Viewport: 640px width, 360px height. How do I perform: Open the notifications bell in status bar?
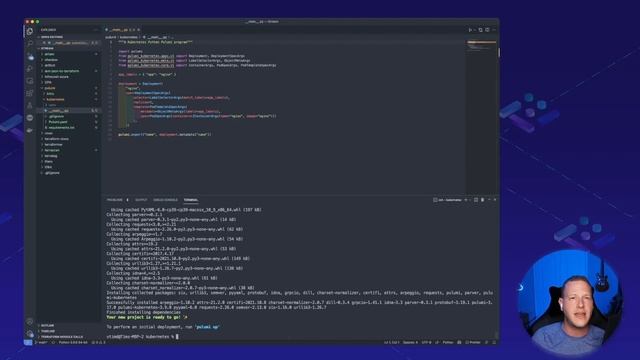[x=494, y=342]
